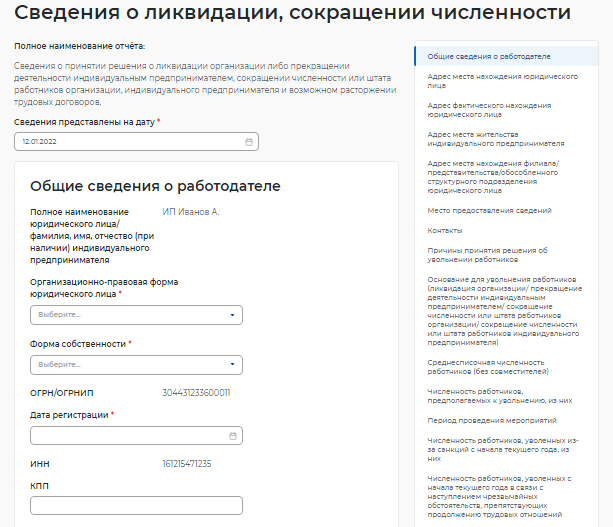
Task: Go to Среднесписочная численность работников section
Action: [x=488, y=367]
